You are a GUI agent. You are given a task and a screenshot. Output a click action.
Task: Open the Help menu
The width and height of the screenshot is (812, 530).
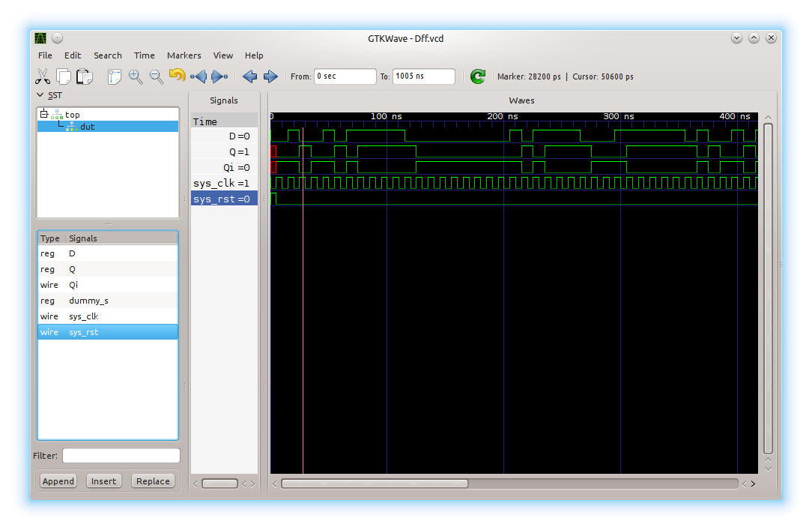(x=254, y=55)
